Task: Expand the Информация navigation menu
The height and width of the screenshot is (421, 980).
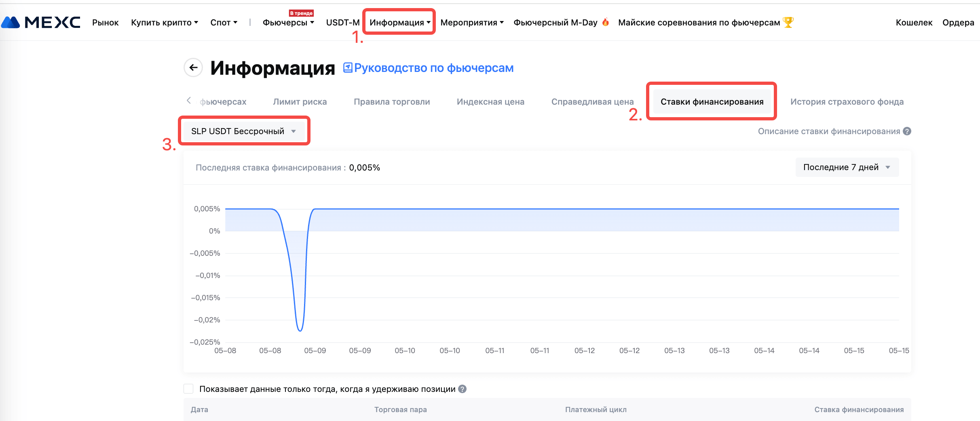Action: click(399, 23)
